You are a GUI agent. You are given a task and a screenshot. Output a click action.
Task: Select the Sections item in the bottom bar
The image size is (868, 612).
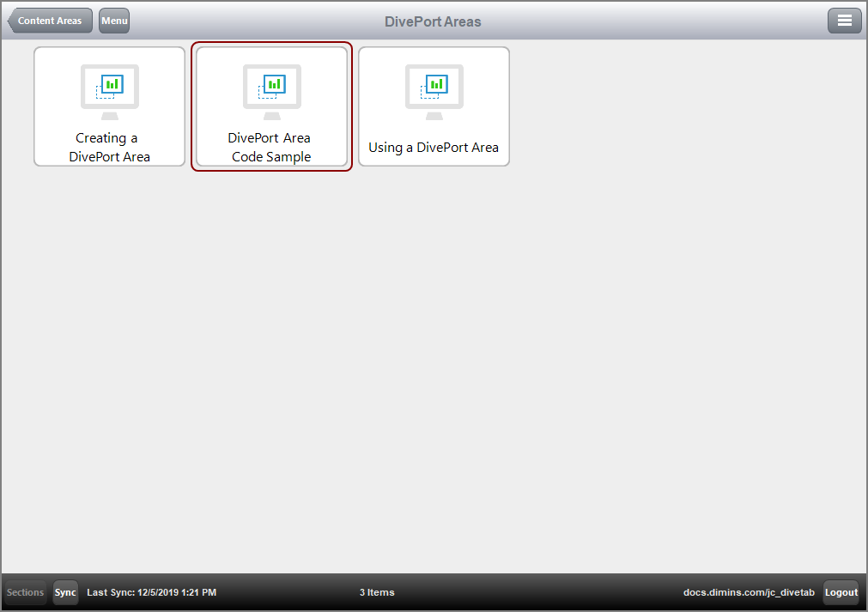click(24, 592)
